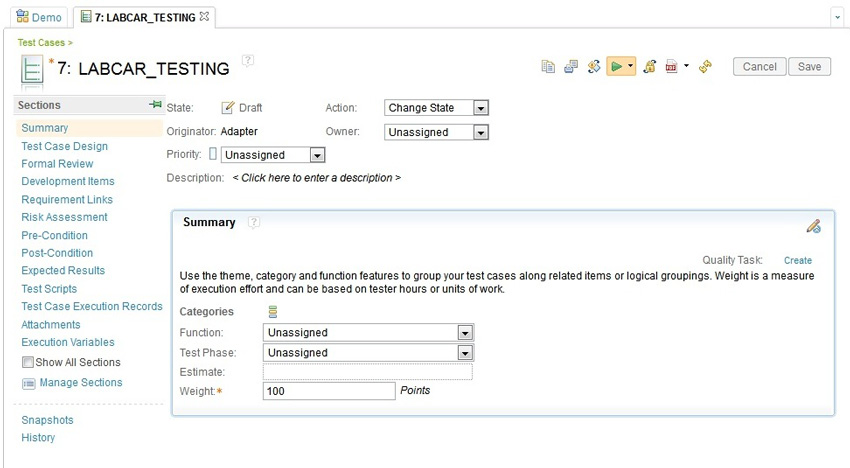Click the yellow refresh arrows icon
The image size is (850, 468).
pyautogui.click(x=705, y=67)
